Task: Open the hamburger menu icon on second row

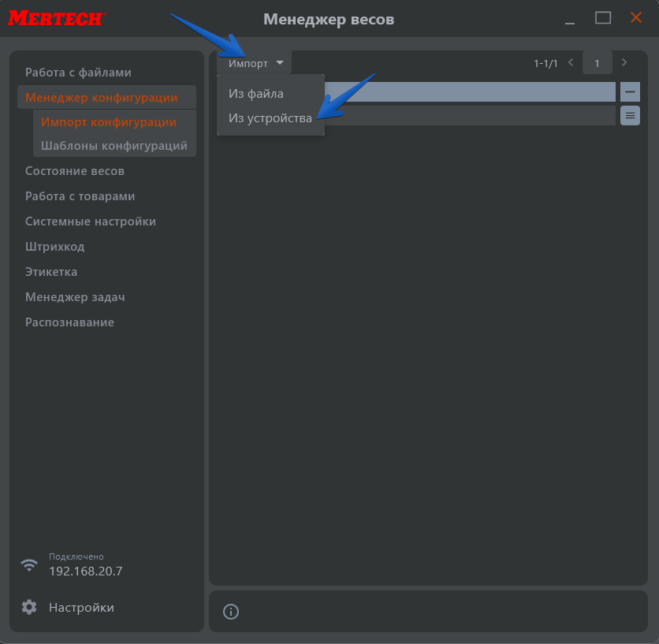Action: (630, 116)
